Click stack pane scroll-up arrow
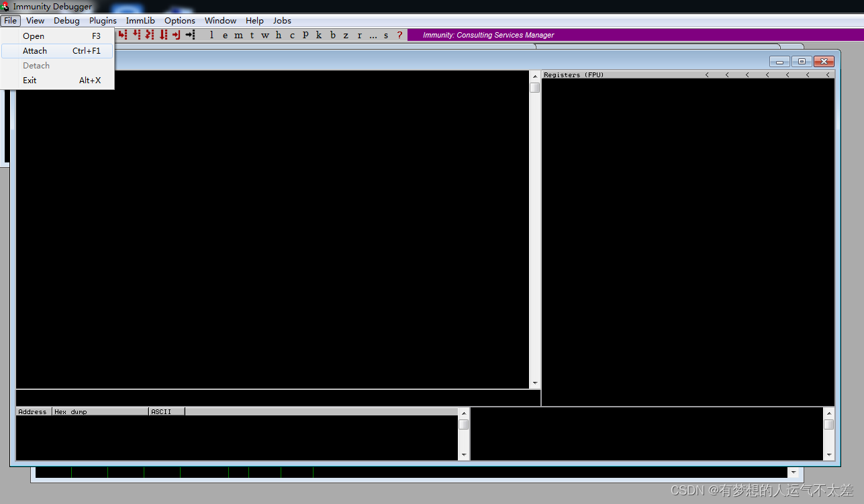864x504 pixels. pyautogui.click(x=829, y=413)
